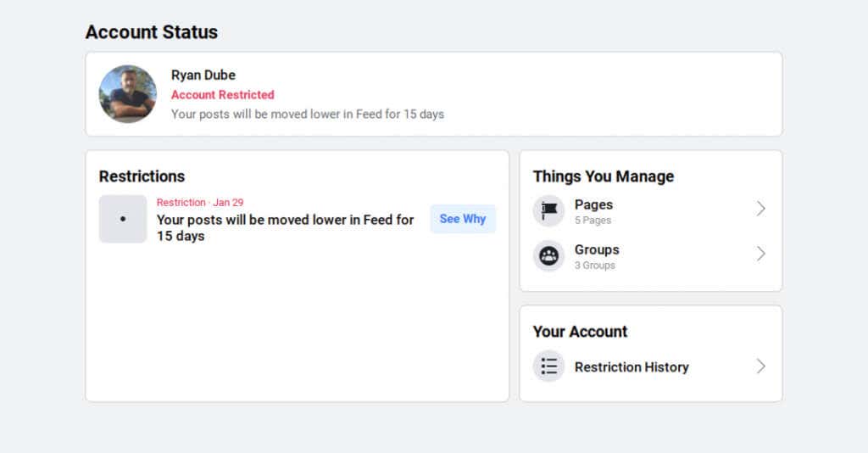Viewport: 868px width, 453px height.
Task: Click the 5 Pages count text
Action: pyautogui.click(x=593, y=221)
